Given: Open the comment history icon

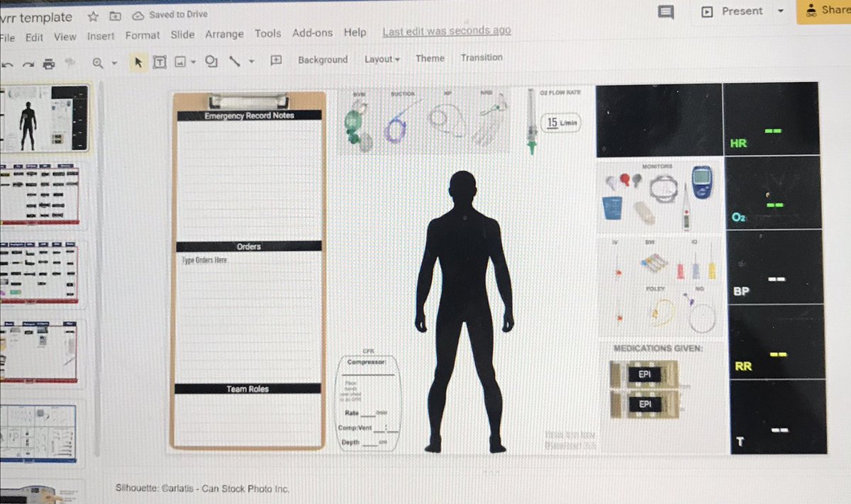Looking at the screenshot, I should (x=665, y=12).
